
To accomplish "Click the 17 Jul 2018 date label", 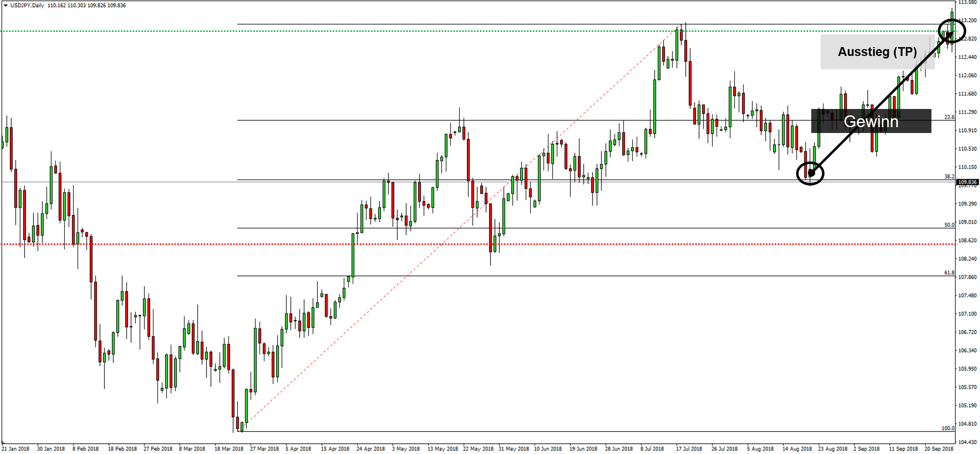I will 689,449.
